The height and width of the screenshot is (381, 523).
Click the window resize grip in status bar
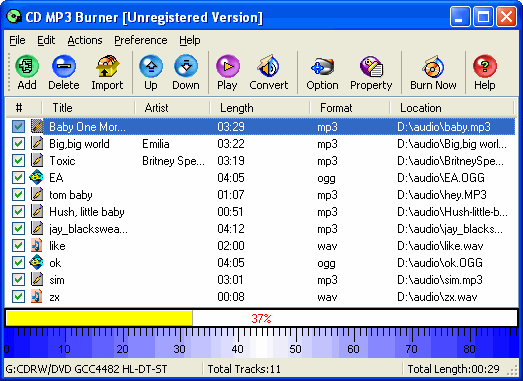click(512, 371)
